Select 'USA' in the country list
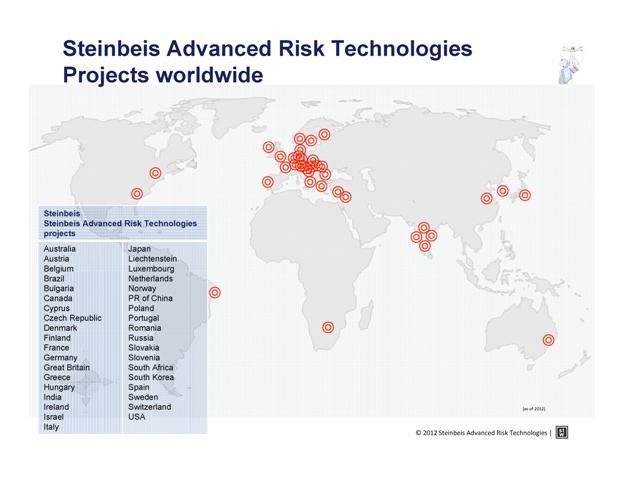Viewport: 623px width, 480px height. tap(137, 417)
